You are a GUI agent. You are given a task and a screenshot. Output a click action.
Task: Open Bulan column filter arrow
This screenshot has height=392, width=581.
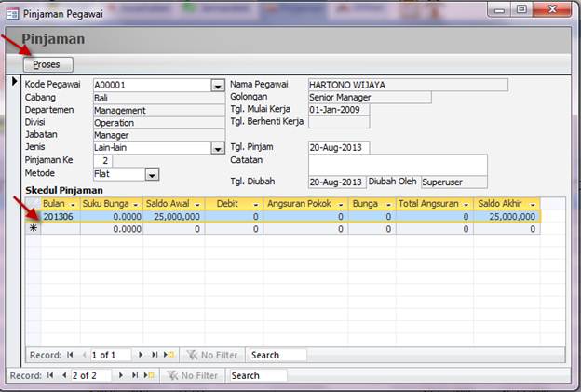click(x=73, y=205)
